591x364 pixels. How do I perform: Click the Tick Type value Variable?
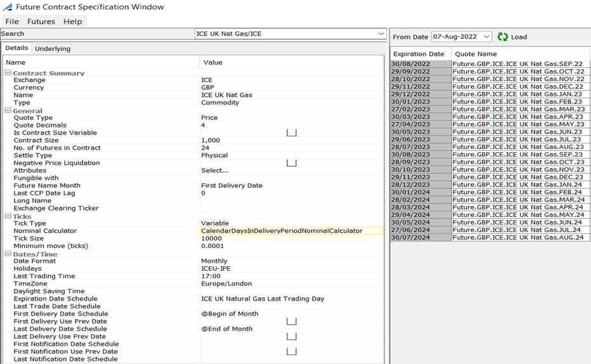(x=215, y=223)
